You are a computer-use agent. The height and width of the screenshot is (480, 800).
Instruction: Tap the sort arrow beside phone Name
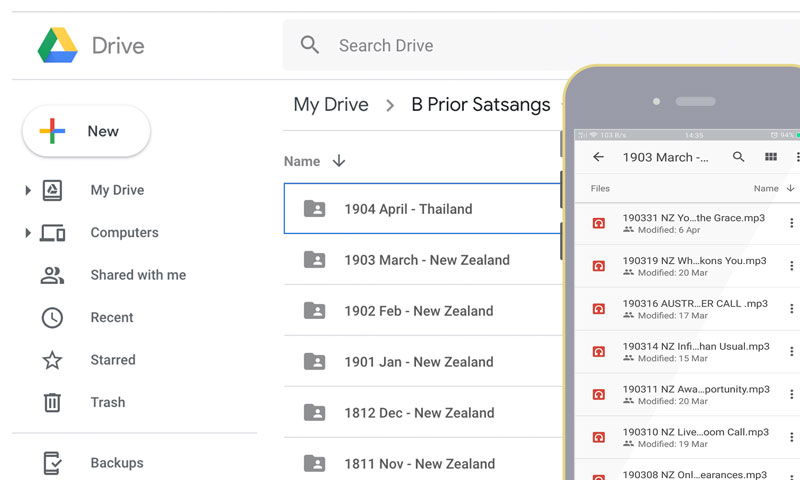(x=790, y=188)
